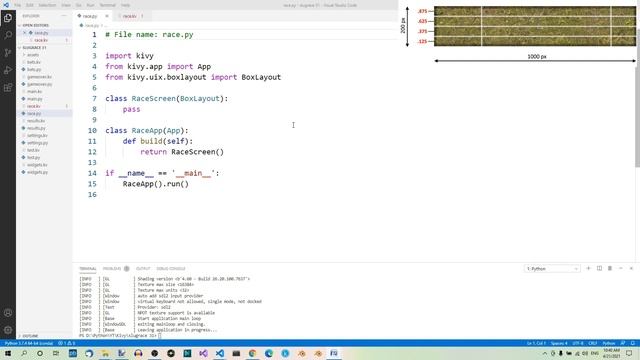The width and height of the screenshot is (640, 360).
Task: Open the Go menu
Action: point(78,5)
